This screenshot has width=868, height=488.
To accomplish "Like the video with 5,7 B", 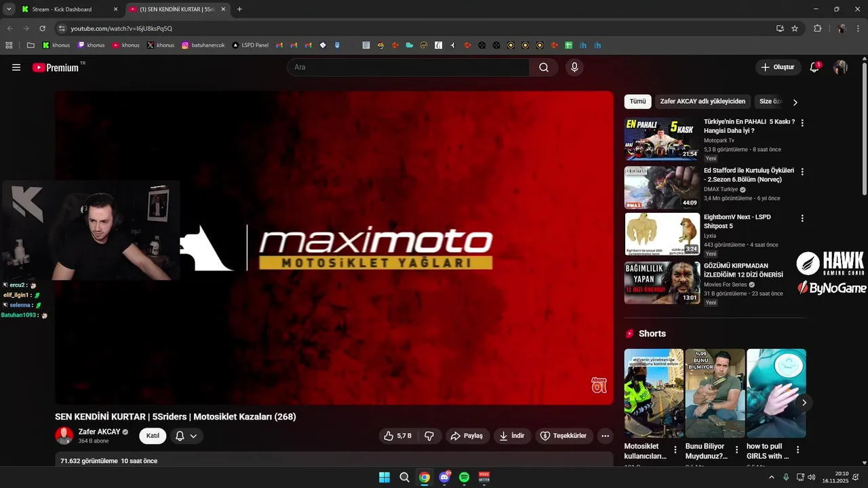I will click(397, 436).
